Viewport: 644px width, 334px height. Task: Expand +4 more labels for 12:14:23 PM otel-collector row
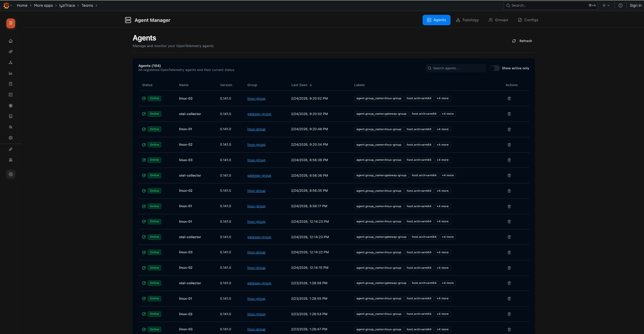coord(448,237)
